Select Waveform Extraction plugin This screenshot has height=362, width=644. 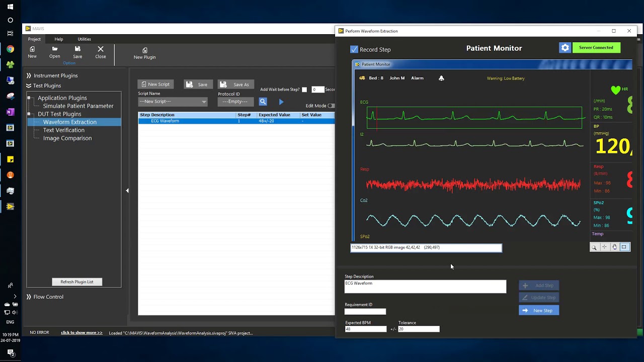tap(70, 122)
